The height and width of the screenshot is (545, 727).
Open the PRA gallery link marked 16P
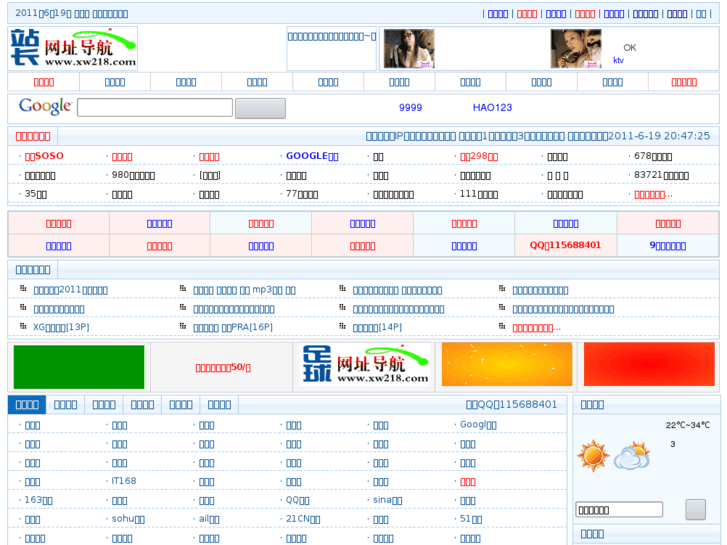click(233, 327)
